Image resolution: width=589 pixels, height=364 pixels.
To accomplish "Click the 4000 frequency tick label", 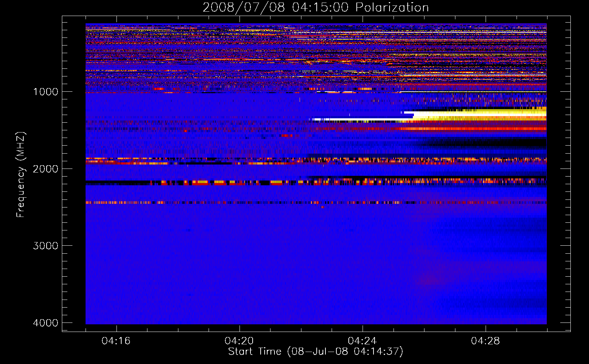I will click(x=46, y=323).
